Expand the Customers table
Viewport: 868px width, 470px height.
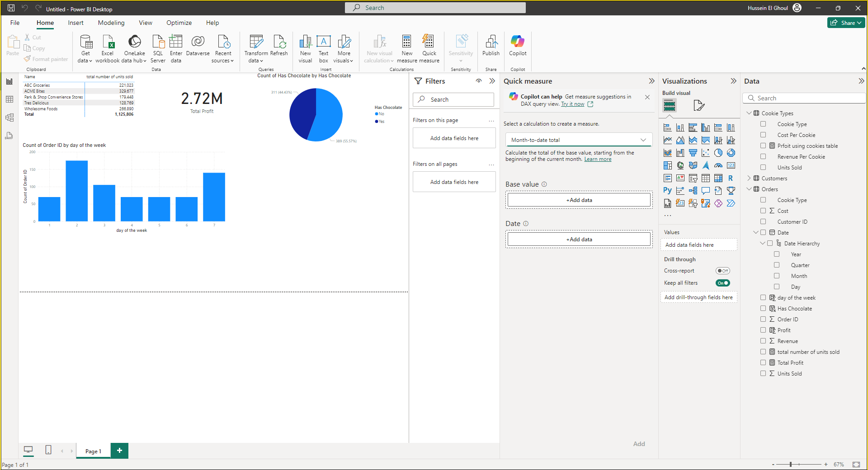tap(749, 178)
